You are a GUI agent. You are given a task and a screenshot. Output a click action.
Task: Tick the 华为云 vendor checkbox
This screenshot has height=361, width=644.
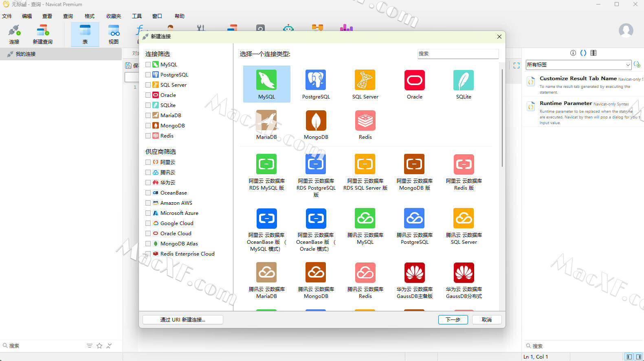(x=148, y=182)
